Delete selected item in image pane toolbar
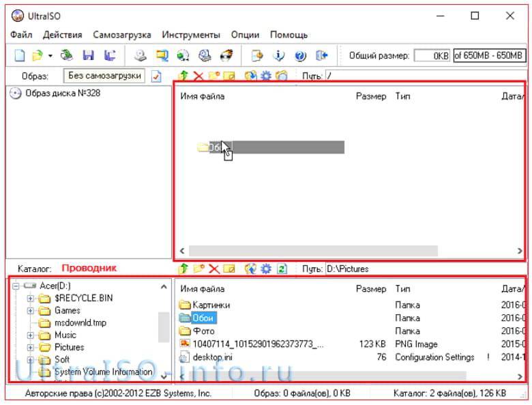The height and width of the screenshot is (405, 532). (198, 76)
